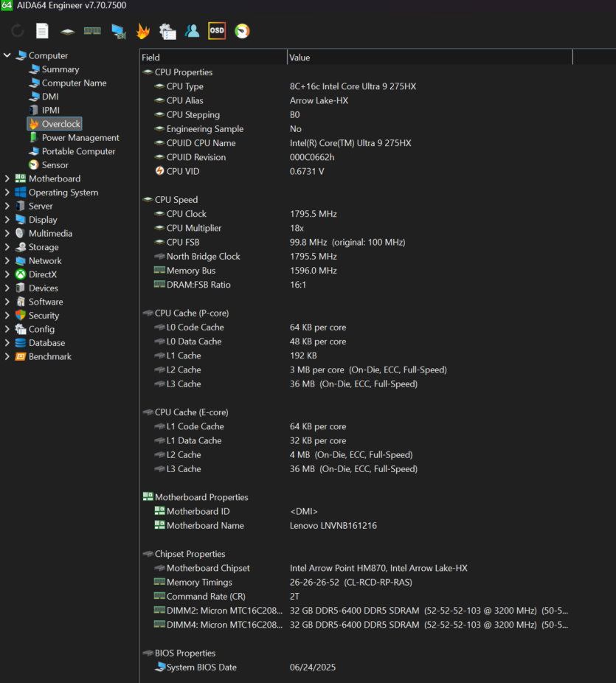
Task: Select the CPU VID row
Action: pyautogui.click(x=356, y=171)
